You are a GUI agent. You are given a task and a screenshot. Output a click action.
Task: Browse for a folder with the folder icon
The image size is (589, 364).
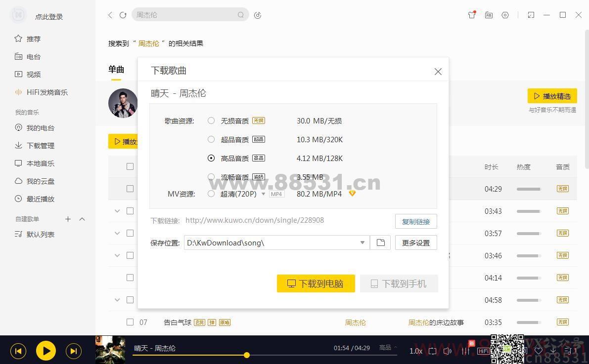coord(380,243)
